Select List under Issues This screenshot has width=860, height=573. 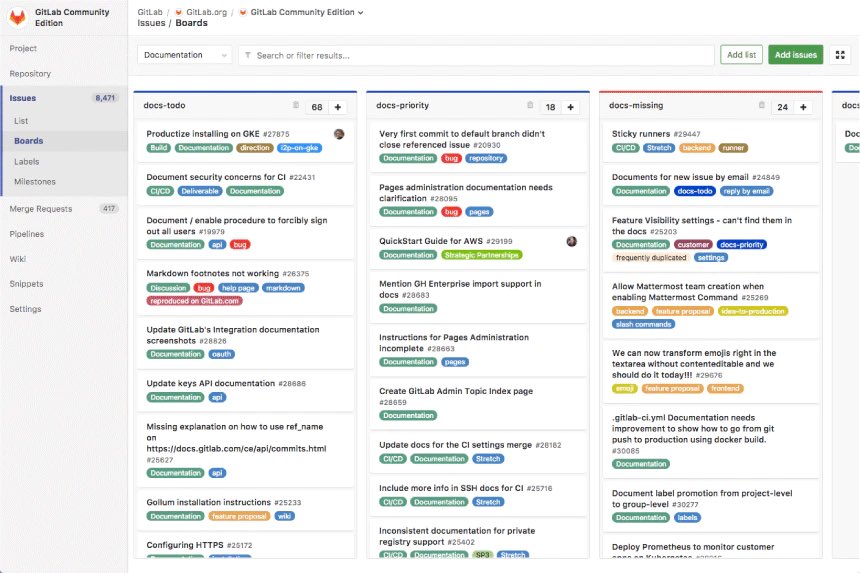pos(21,121)
